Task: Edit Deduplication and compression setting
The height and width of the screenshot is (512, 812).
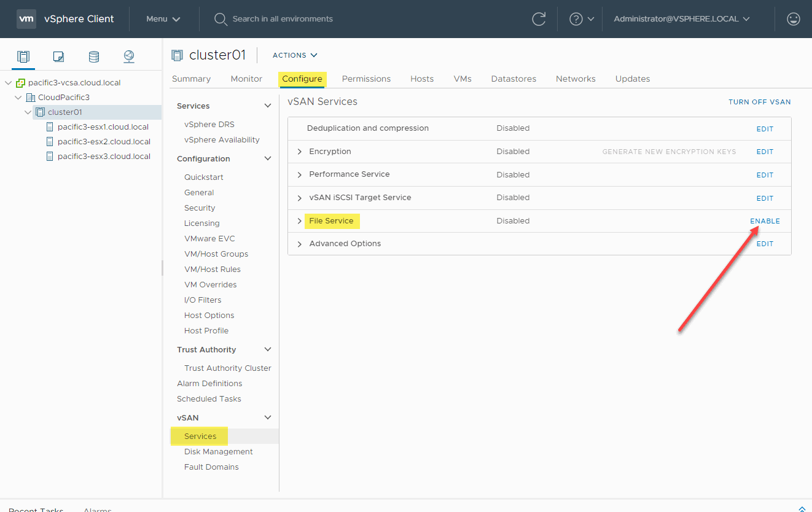Action: (x=765, y=129)
